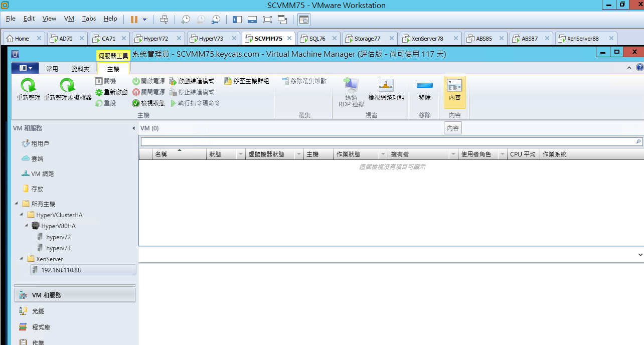Click Send Ctrl+Alt+Del toolbar icon

[164, 19]
